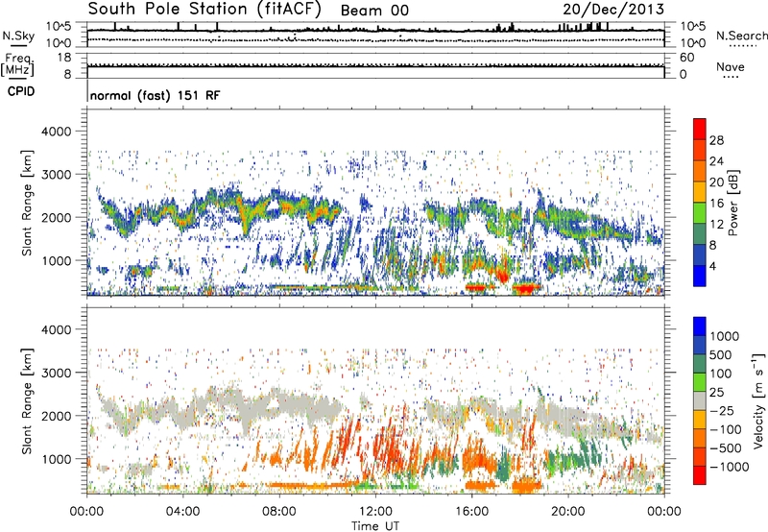Pick the bottom bright-blue Power colorbar segment
768x532 pixels.
tap(700, 276)
